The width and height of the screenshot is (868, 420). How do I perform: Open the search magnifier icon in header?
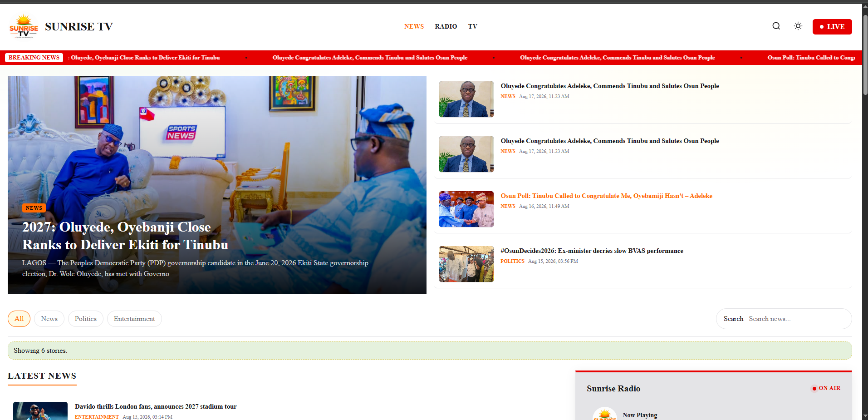776,26
